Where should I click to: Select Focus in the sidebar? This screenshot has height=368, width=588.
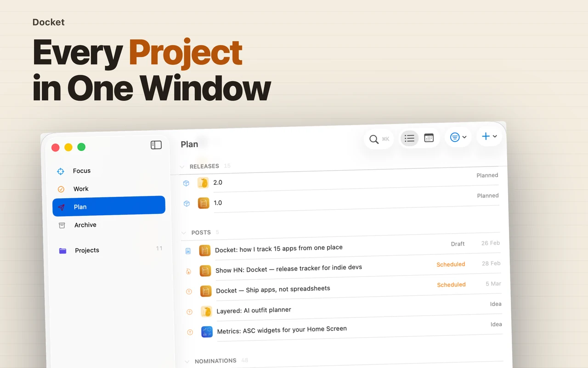pos(108,171)
